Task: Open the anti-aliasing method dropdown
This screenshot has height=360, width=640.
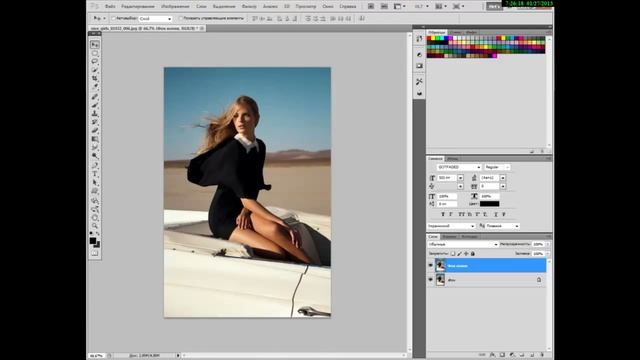Action: coord(502,226)
